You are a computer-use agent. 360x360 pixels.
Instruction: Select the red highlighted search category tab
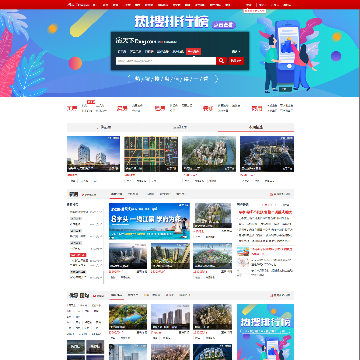193,51
